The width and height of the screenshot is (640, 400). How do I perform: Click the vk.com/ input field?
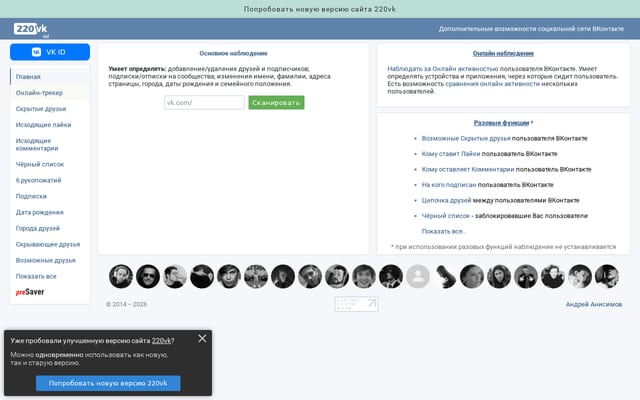(x=204, y=102)
